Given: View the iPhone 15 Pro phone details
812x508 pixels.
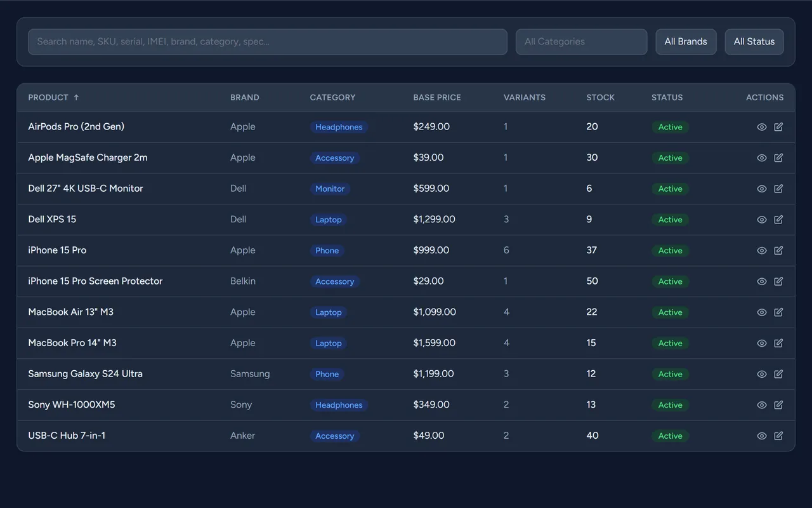Looking at the screenshot, I should click(x=762, y=251).
